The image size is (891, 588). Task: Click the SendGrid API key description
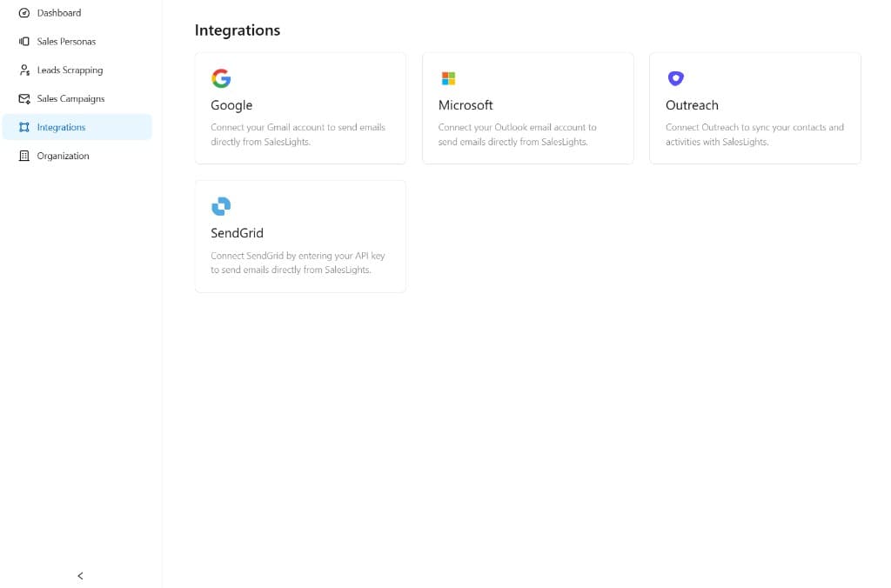pyautogui.click(x=298, y=263)
